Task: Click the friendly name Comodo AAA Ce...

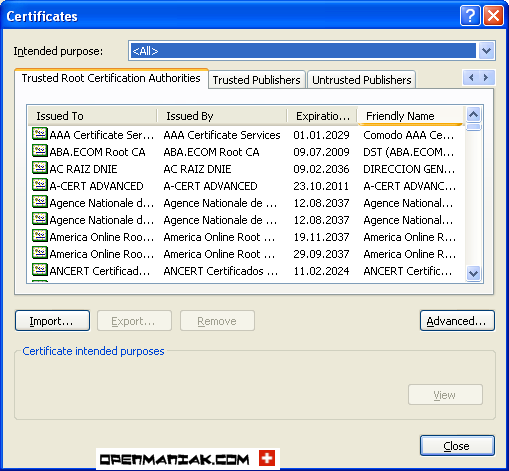Action: [x=409, y=135]
